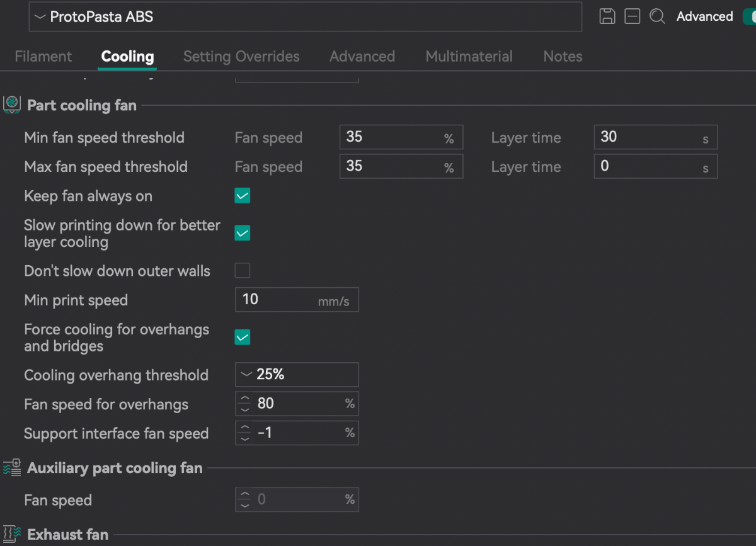
Task: Edit the Max fan speed threshold fan speed field
Action: point(401,166)
